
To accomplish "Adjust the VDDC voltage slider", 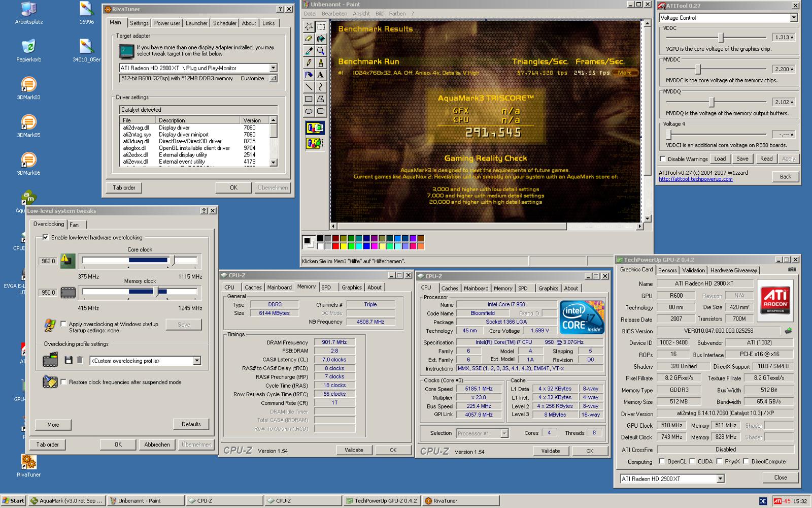I will click(721, 38).
